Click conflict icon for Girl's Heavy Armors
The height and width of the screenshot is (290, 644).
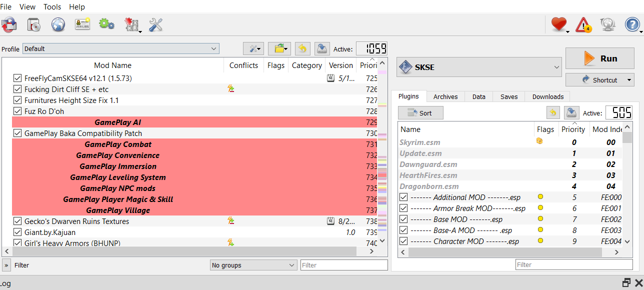[x=231, y=243]
